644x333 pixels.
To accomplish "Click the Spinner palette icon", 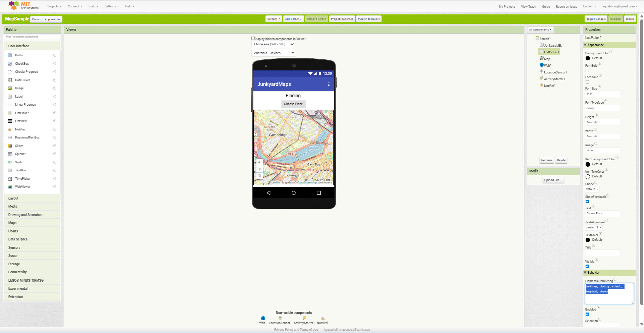I will [x=10, y=154].
